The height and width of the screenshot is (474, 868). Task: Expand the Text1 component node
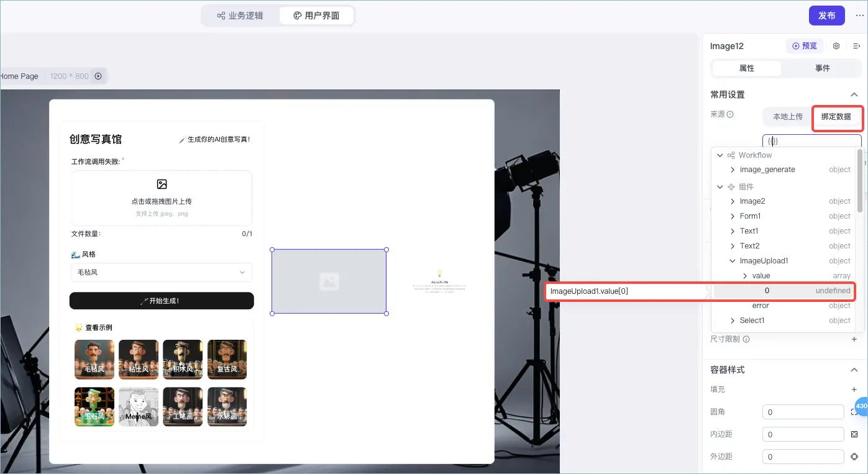(x=733, y=231)
